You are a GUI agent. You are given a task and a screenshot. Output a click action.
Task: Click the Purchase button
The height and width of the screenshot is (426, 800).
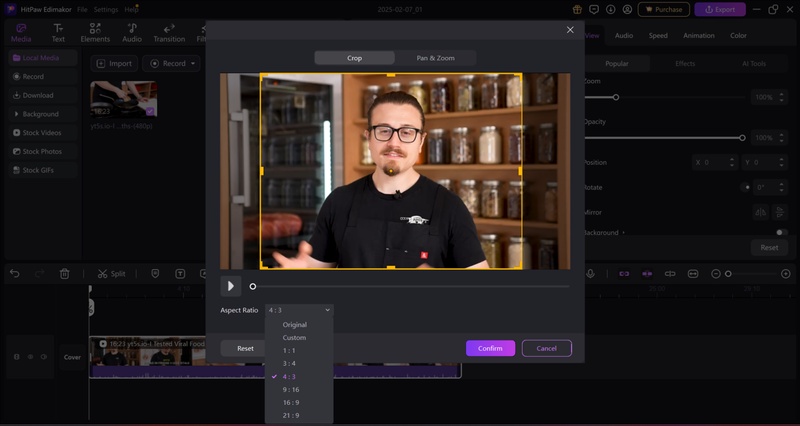[663, 9]
